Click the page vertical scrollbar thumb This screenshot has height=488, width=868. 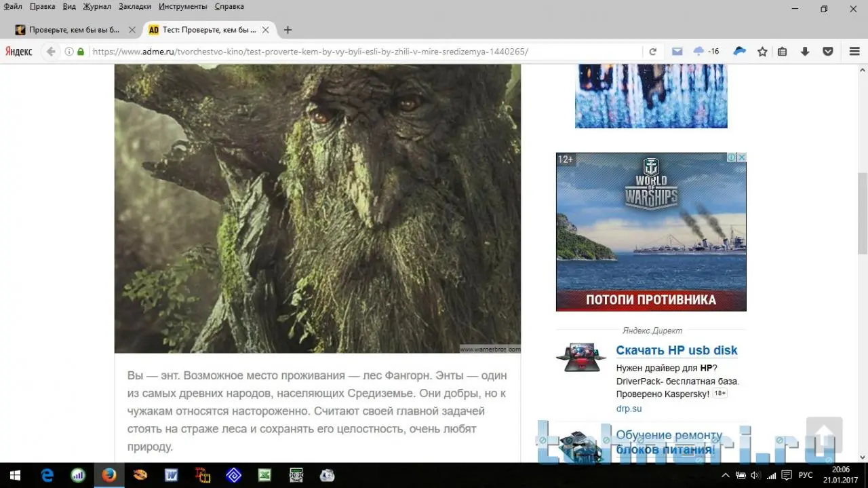[863, 214]
